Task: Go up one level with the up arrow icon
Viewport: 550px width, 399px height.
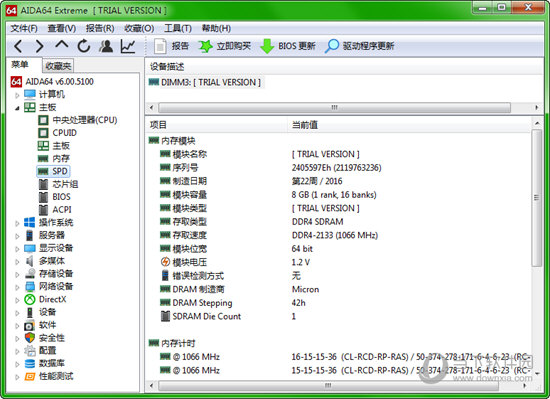Action: (x=62, y=45)
